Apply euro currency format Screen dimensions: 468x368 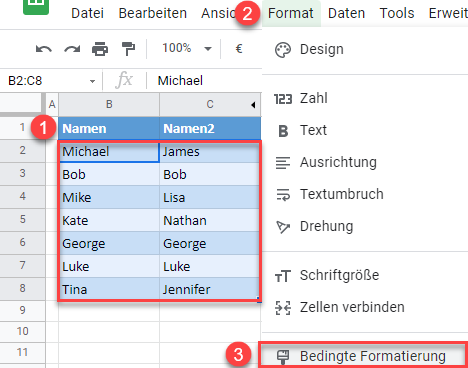tap(239, 49)
